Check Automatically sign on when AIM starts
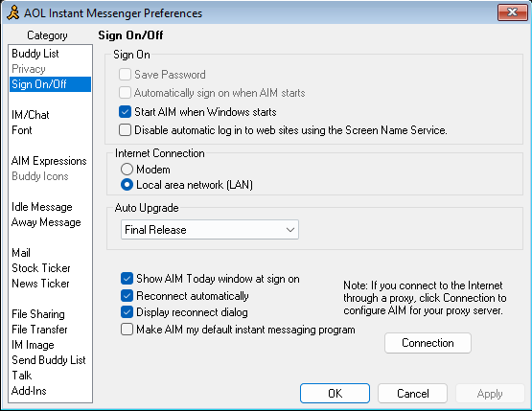 [x=125, y=93]
